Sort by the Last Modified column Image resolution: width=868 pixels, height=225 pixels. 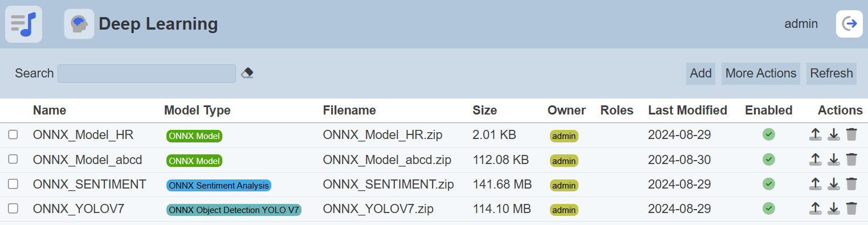point(687,110)
